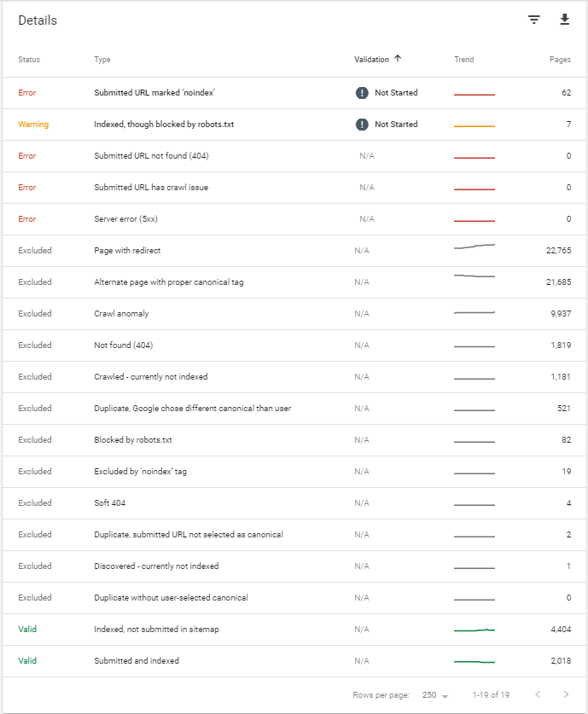The image size is (588, 714).
Task: Open Submitted and indexed valid row
Action: point(294,661)
